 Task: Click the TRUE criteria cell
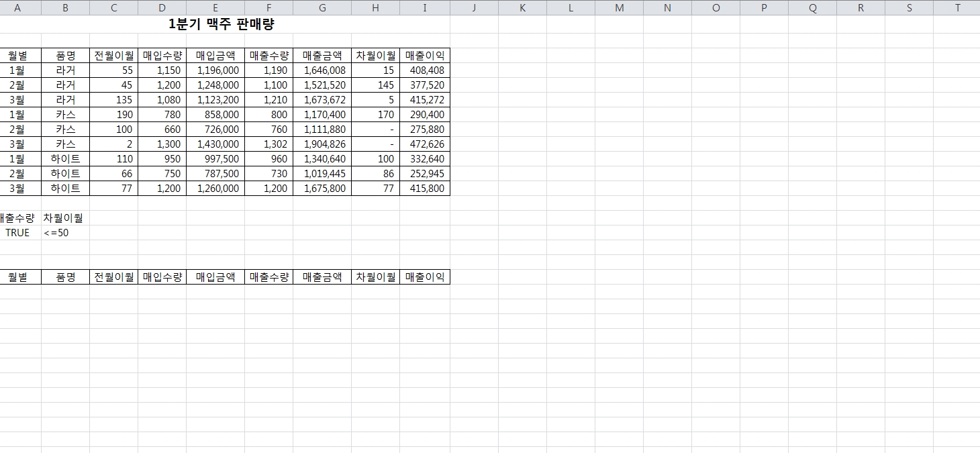pyautogui.click(x=17, y=233)
